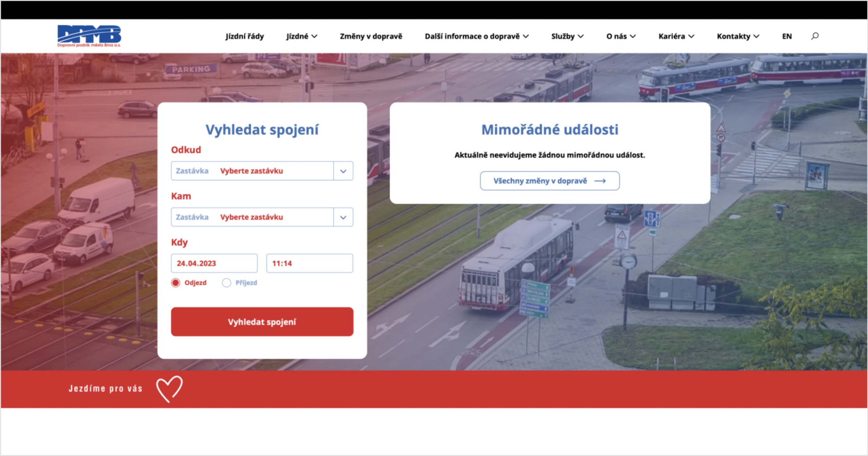Image resolution: width=868 pixels, height=456 pixels.
Task: Open Jízdní řády menu item
Action: [245, 37]
